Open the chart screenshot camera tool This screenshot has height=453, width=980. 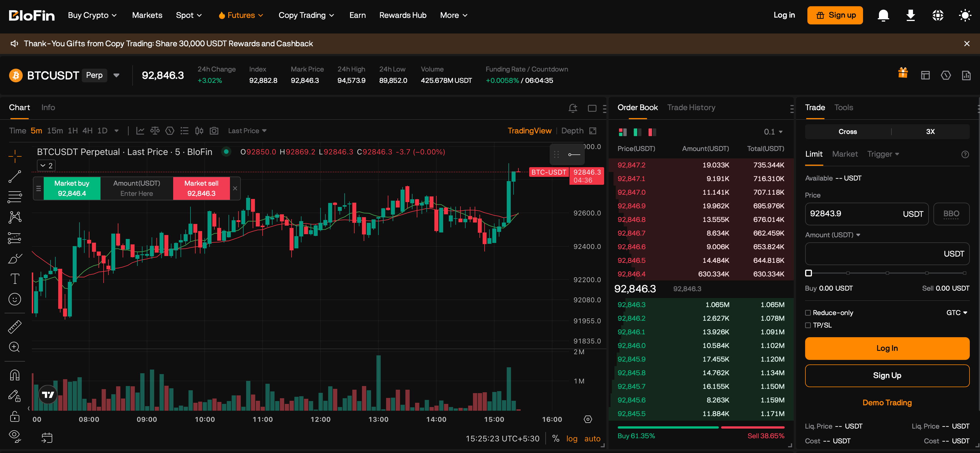tap(214, 131)
